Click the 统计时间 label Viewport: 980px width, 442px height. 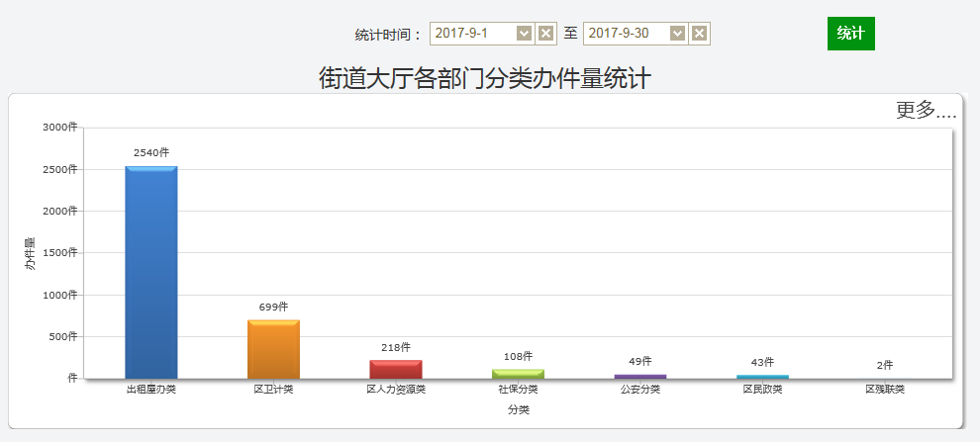[384, 35]
